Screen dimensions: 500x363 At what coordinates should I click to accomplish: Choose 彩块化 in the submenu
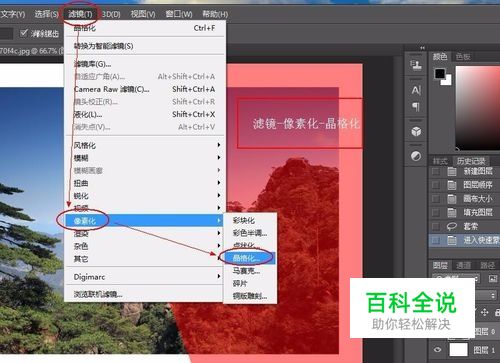250,220
